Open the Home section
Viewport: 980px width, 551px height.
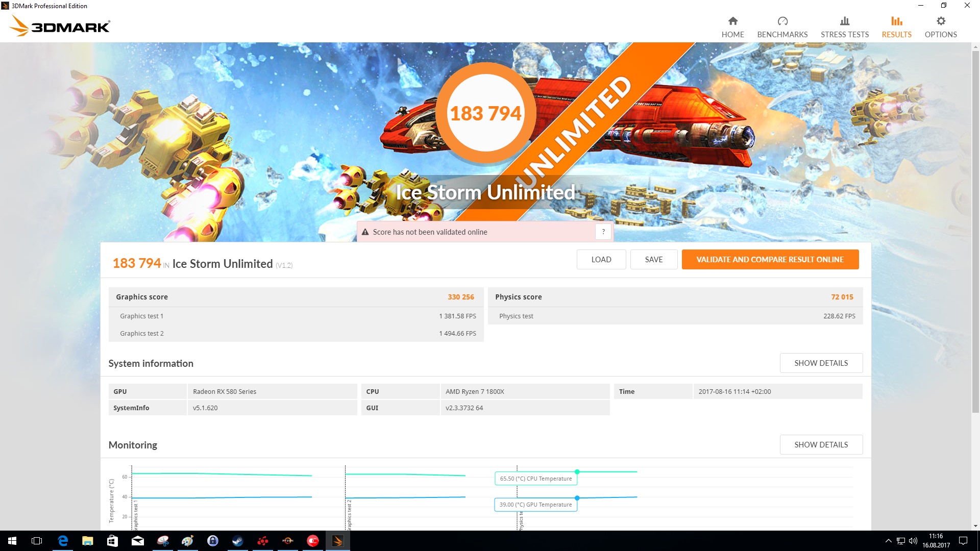click(732, 27)
